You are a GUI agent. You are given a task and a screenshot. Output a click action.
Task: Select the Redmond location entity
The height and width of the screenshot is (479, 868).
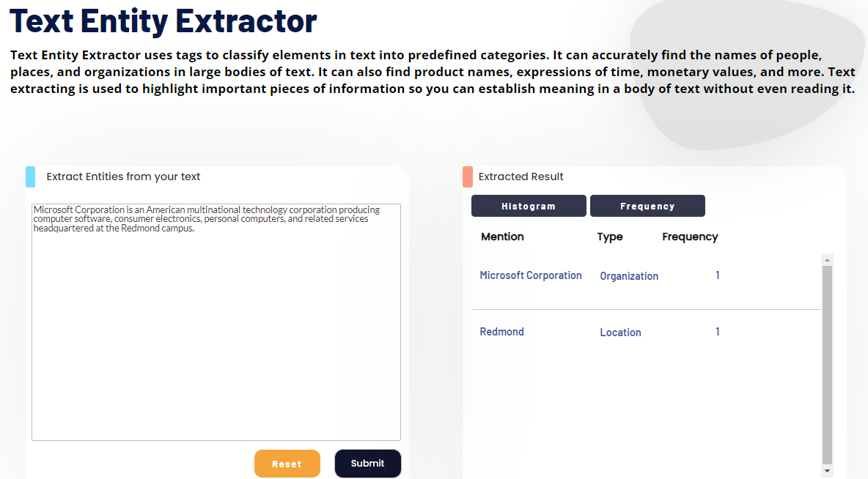tap(501, 332)
